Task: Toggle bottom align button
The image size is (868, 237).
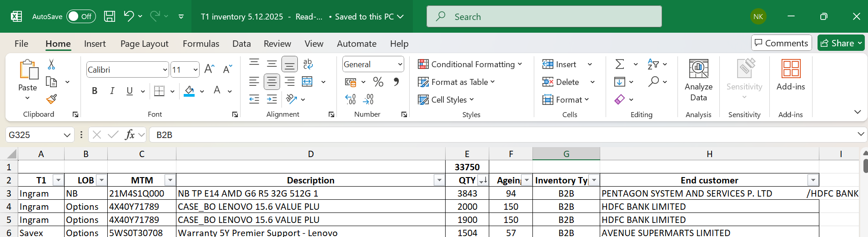Action: [x=289, y=64]
